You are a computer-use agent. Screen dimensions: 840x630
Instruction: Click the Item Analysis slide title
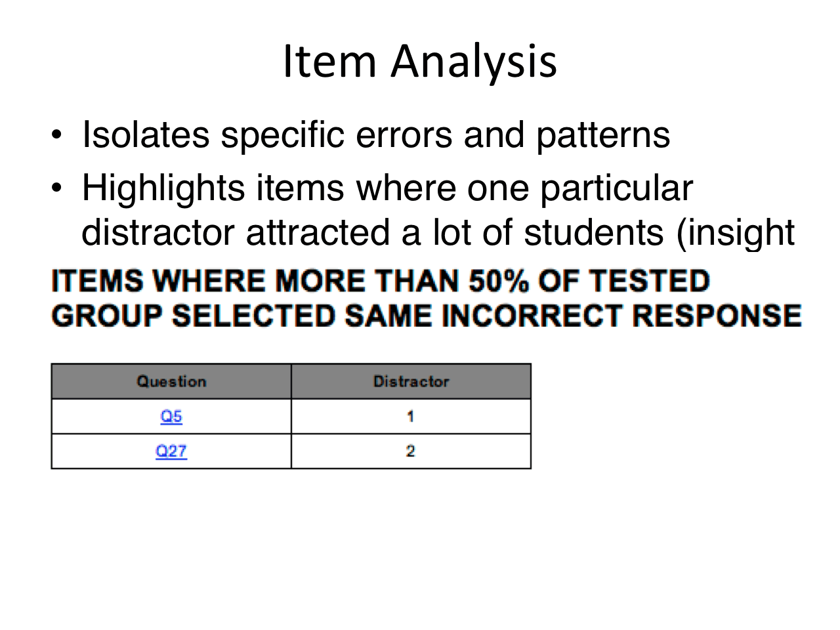tap(420, 61)
